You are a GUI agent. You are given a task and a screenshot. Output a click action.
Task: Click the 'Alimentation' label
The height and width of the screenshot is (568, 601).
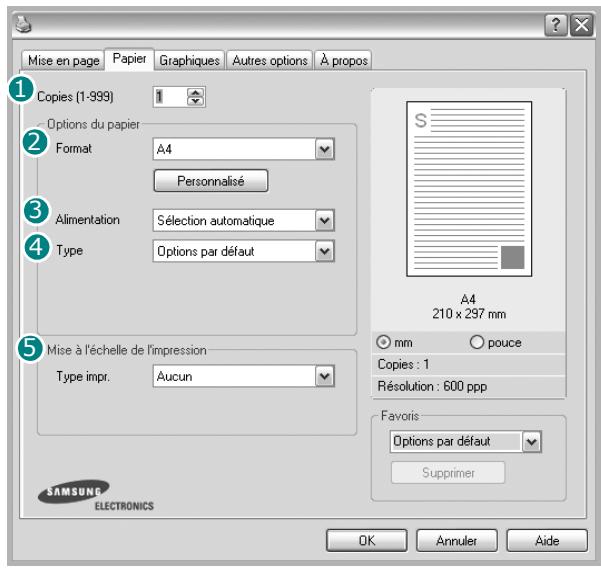pyautogui.click(x=88, y=220)
